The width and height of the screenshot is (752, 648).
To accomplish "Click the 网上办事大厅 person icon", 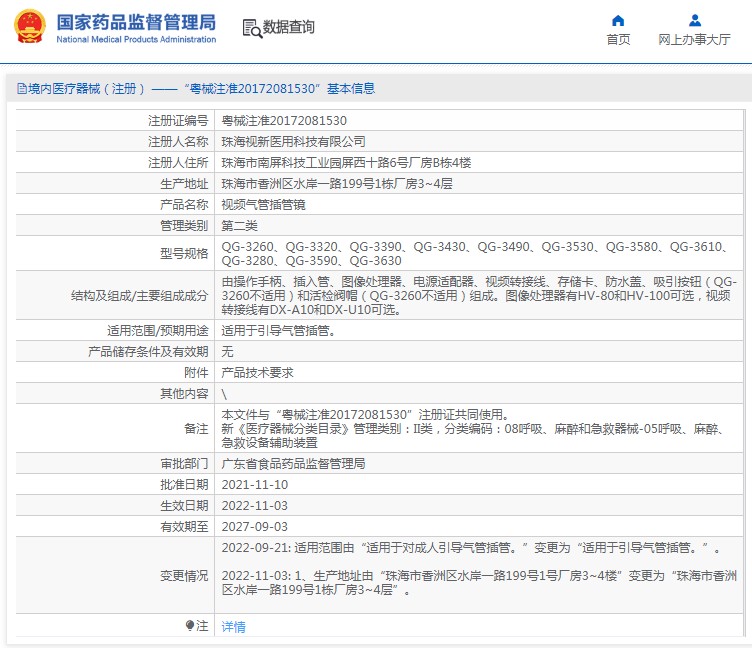I will [x=694, y=20].
